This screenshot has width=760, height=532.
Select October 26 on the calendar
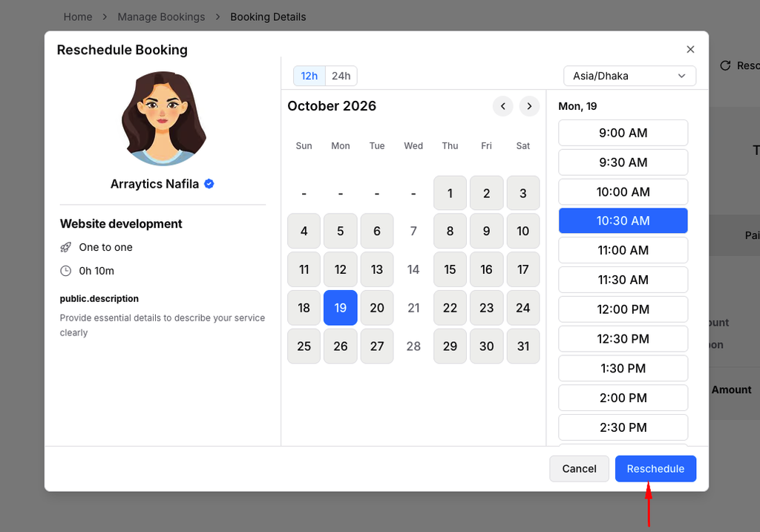[x=340, y=346]
